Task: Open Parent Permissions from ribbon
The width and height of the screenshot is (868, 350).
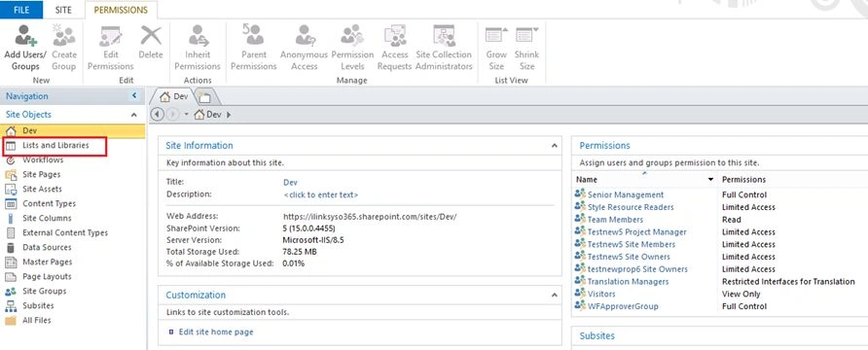Action: (x=254, y=48)
